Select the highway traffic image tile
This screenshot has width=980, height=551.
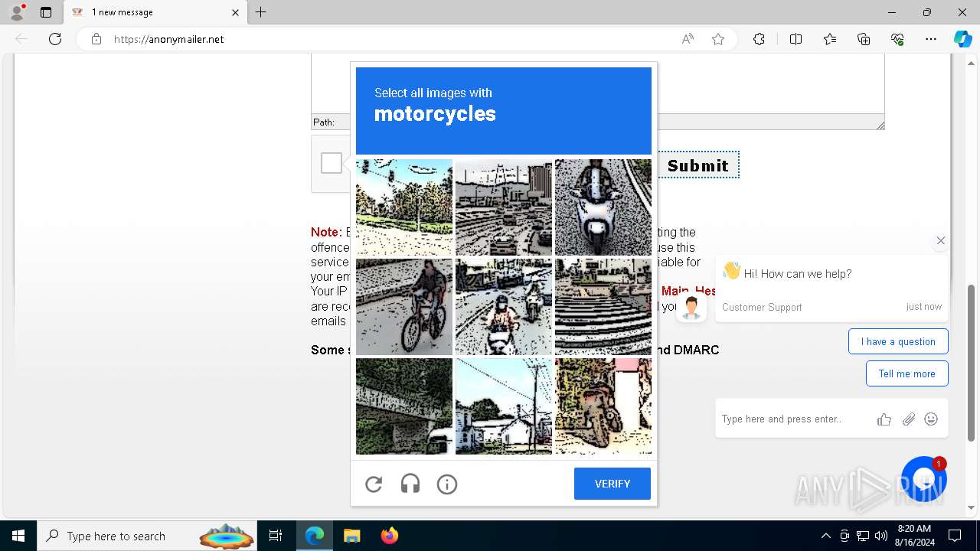[x=504, y=207]
